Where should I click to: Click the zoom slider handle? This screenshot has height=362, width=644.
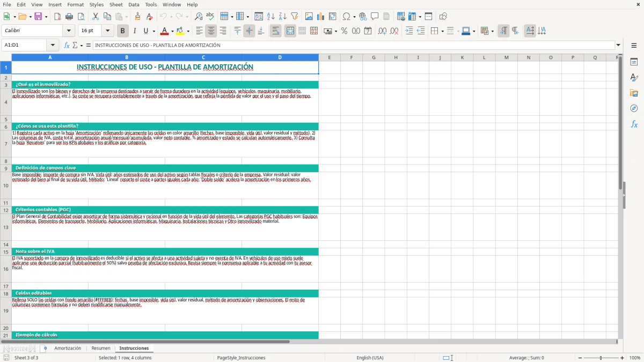[601, 358]
